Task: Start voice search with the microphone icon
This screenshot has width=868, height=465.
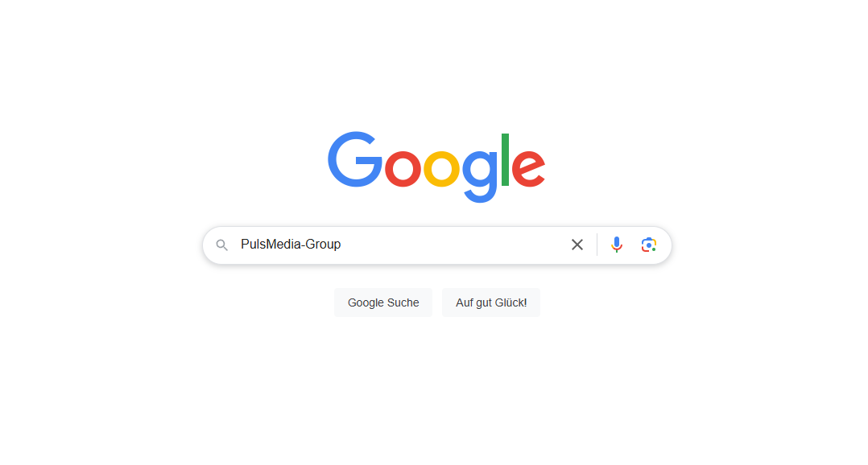Action: 617,245
